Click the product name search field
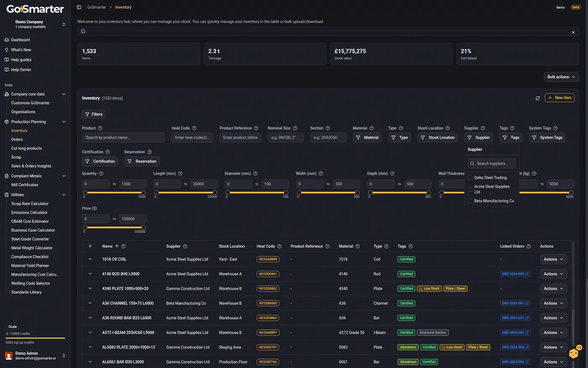The height and width of the screenshot is (368, 588). coord(123,138)
